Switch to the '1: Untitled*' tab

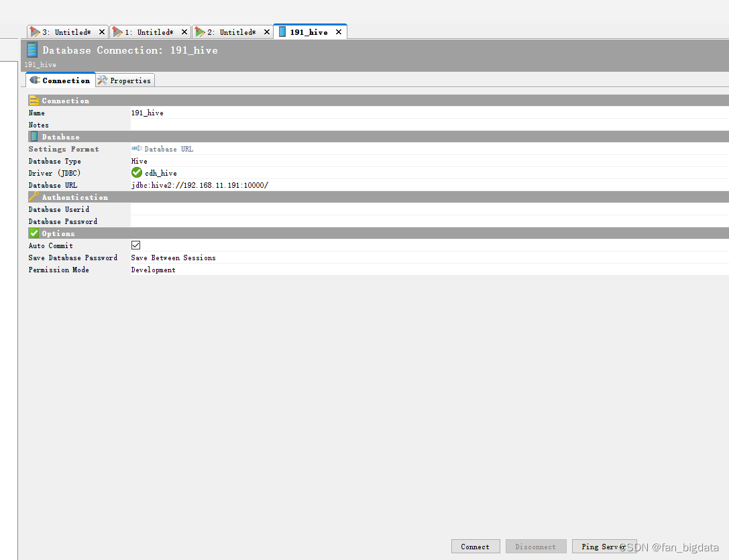pos(150,32)
